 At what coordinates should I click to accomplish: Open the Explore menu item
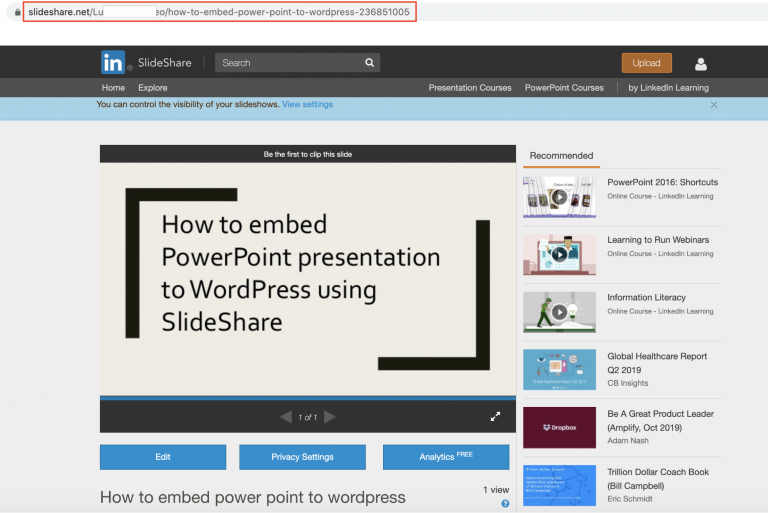click(153, 88)
